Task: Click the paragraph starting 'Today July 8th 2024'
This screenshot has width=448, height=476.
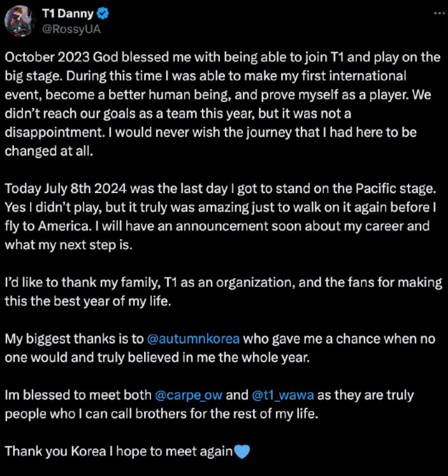Action: pos(220,217)
